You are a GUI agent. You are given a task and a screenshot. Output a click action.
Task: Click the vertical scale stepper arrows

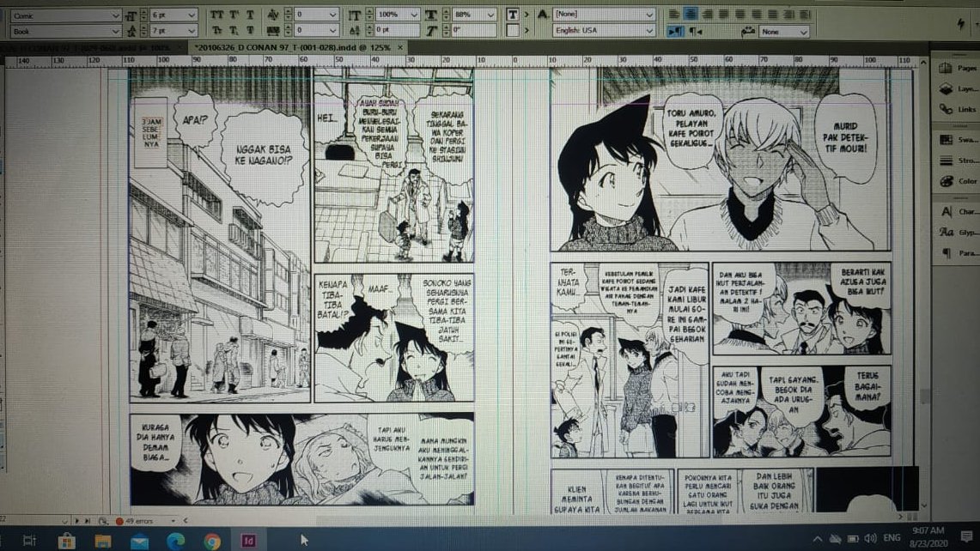pos(370,15)
